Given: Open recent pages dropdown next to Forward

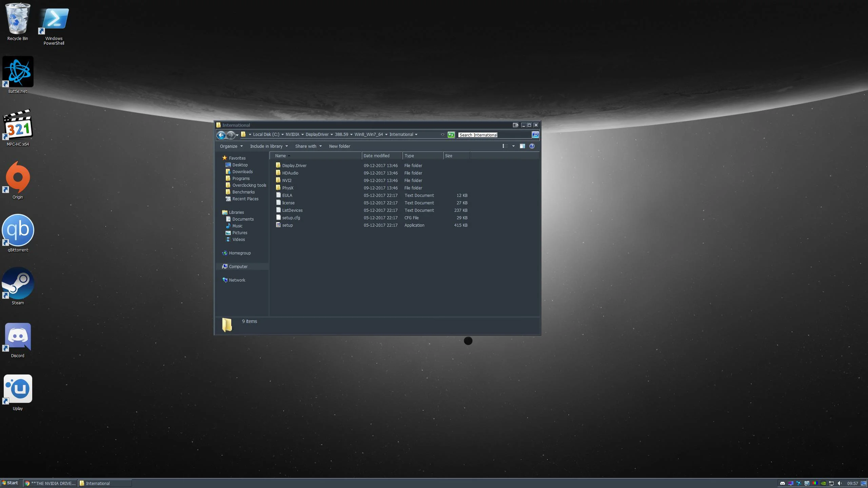Looking at the screenshot, I should tap(237, 135).
